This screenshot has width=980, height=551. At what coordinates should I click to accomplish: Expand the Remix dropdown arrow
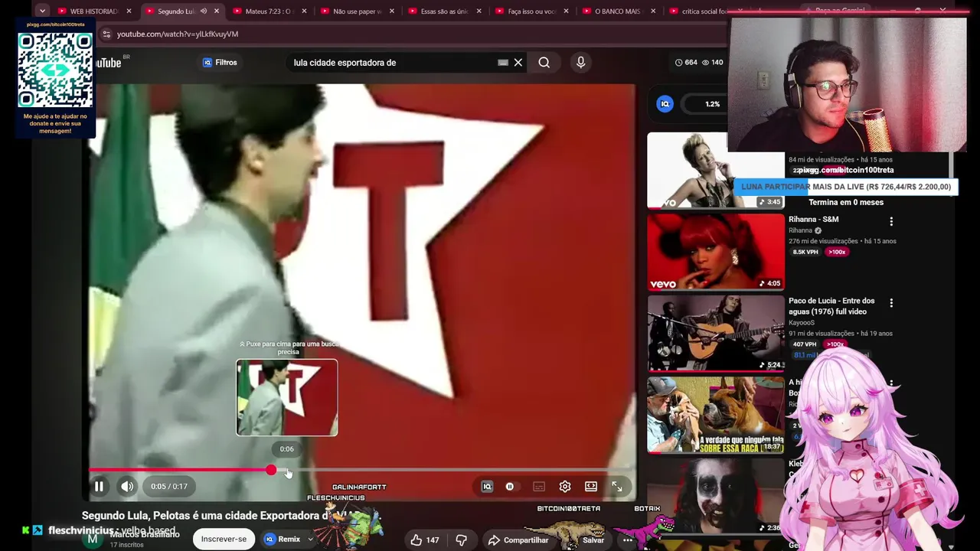[x=310, y=540]
